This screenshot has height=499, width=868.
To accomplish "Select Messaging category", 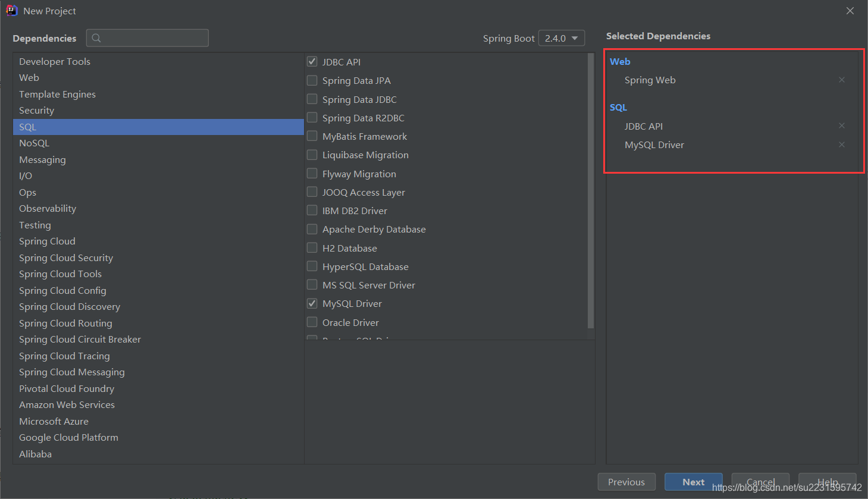I will click(158, 159).
